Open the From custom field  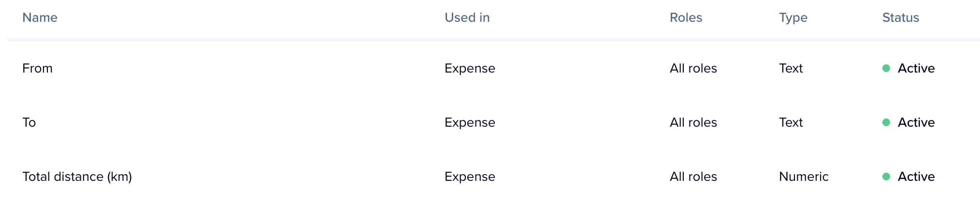(x=37, y=68)
